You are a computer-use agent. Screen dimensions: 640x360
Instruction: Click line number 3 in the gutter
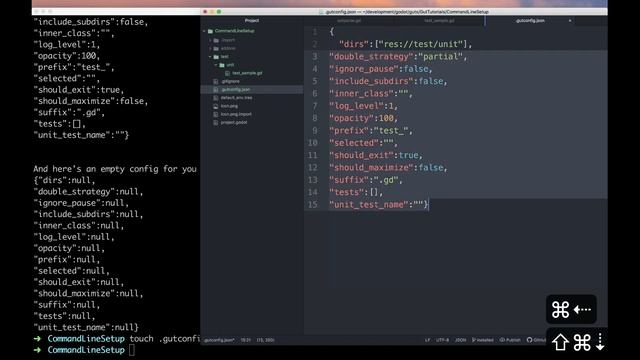tap(315, 56)
